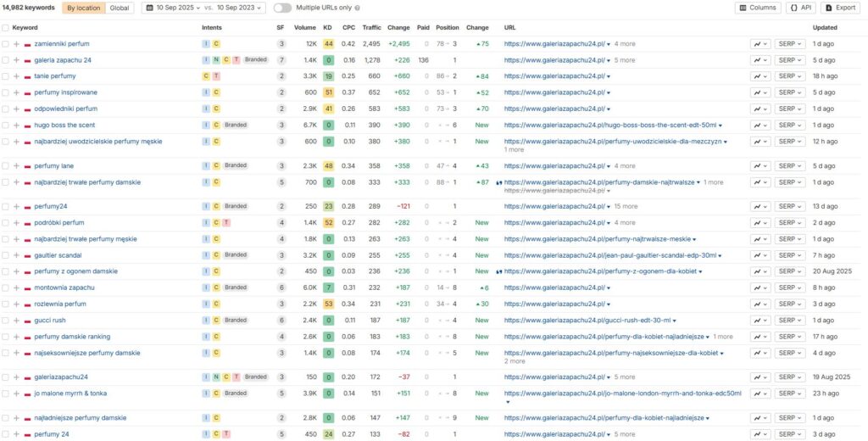Open SERP dropdown for perfumy damskie ranking
This screenshot has width=868, height=441.
click(790, 337)
